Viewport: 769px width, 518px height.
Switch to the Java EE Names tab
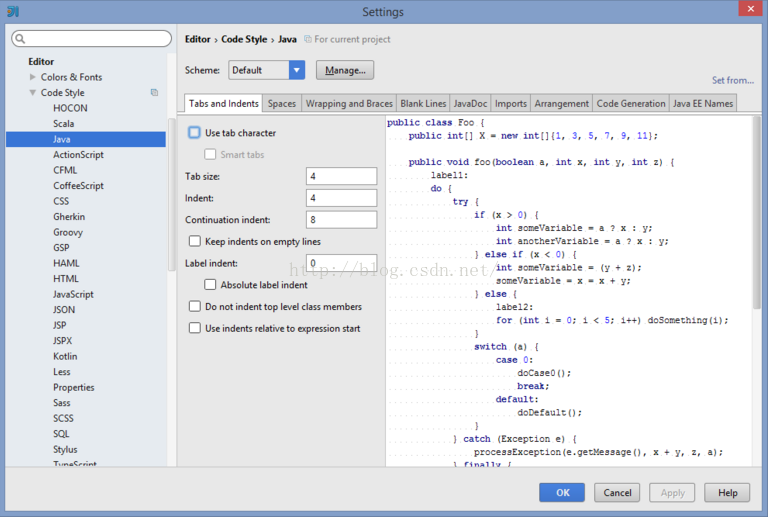pos(703,104)
